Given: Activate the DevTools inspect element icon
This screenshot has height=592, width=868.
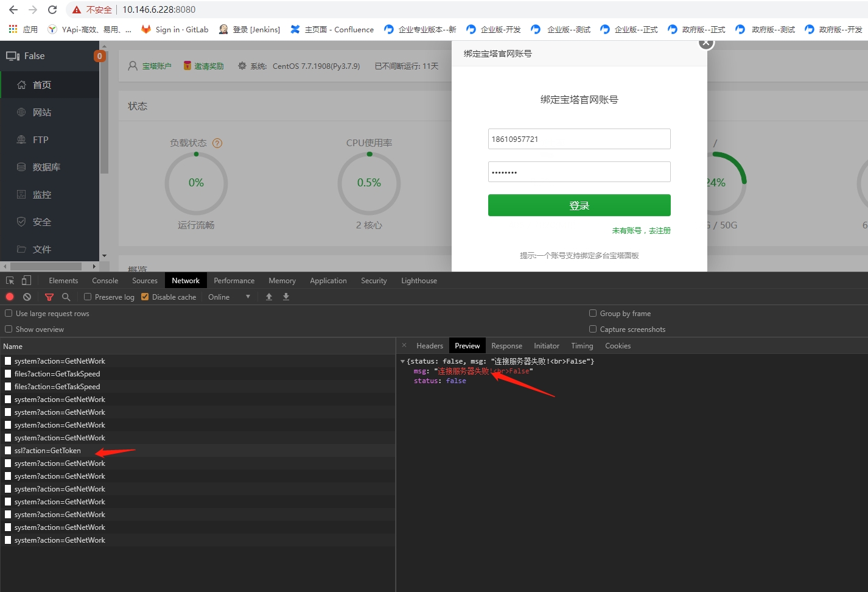Looking at the screenshot, I should (x=10, y=280).
